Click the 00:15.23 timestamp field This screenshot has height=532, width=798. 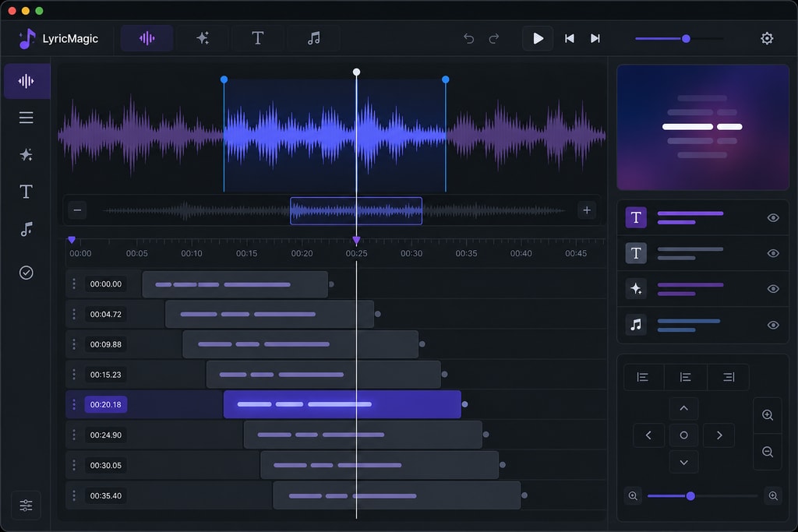coord(106,375)
